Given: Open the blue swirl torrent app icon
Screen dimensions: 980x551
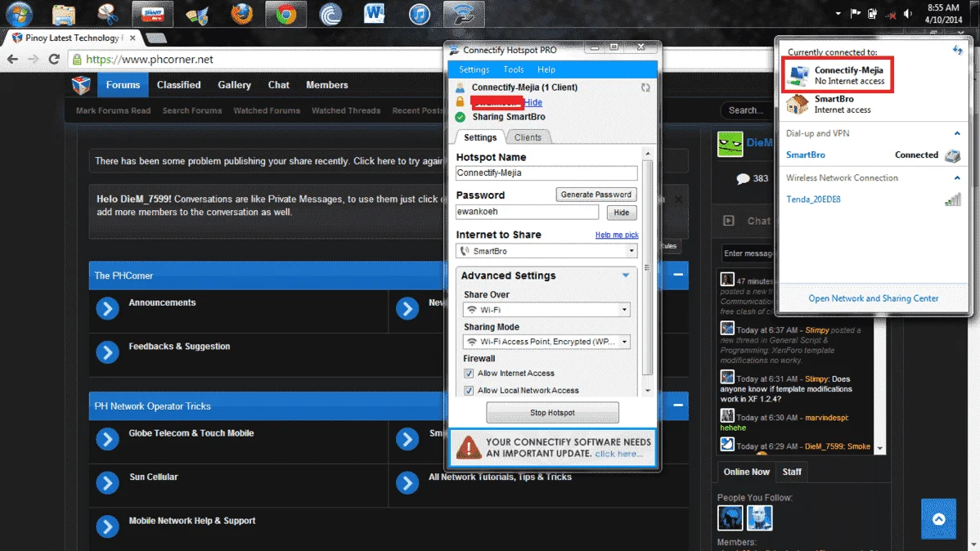Looking at the screenshot, I should click(330, 14).
